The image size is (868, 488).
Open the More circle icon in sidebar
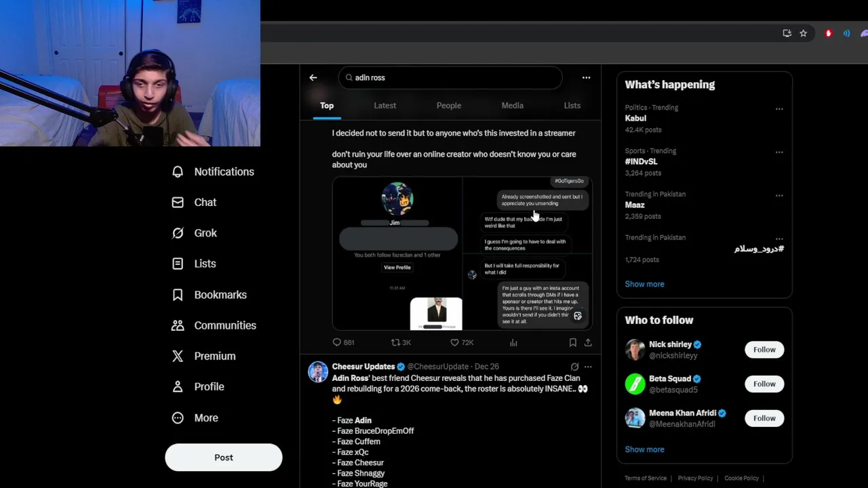178,418
